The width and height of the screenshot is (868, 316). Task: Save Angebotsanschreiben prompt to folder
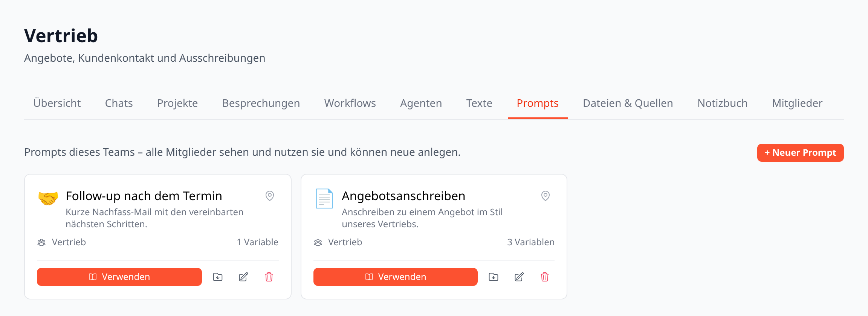click(494, 277)
